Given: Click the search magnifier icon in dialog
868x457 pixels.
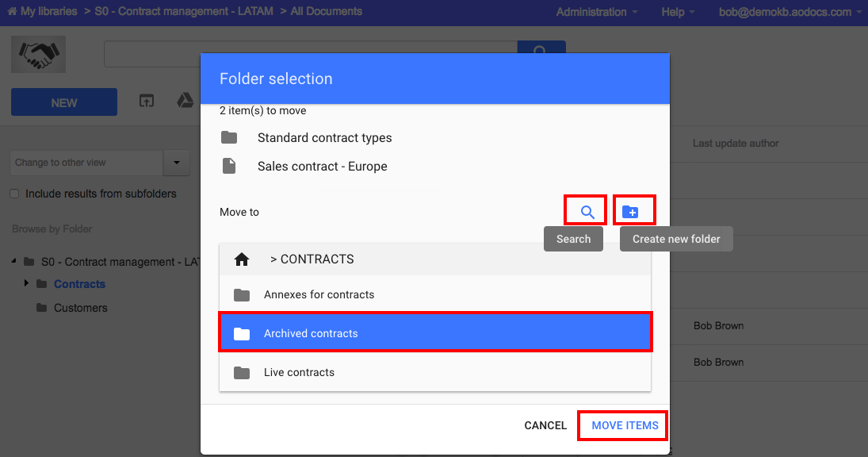Looking at the screenshot, I should [587, 212].
